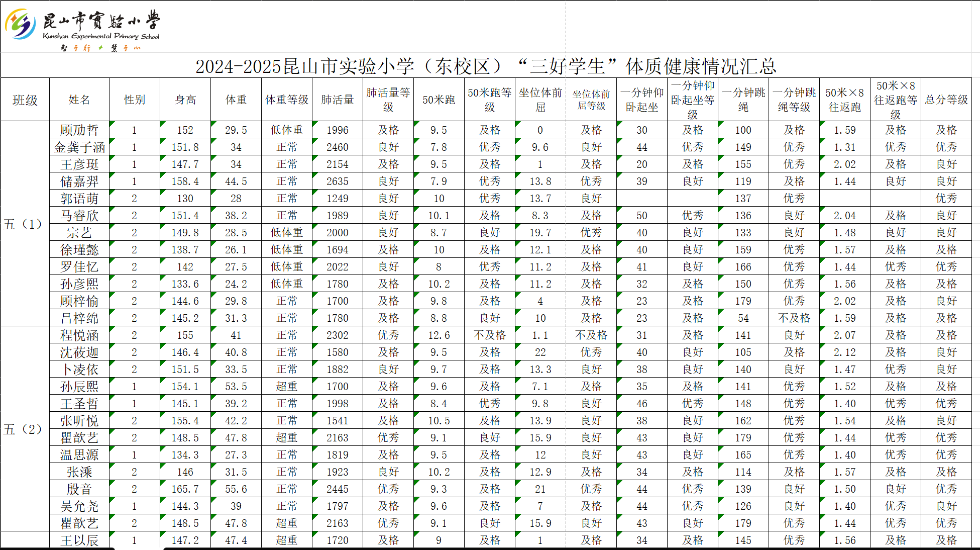The width and height of the screenshot is (980, 550).
Task: Select the 身高 column header
Action: point(185,100)
